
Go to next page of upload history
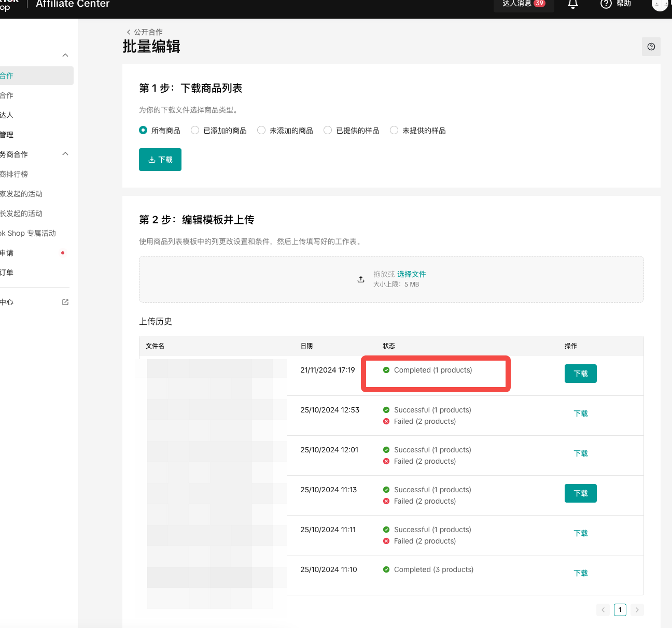[637, 610]
